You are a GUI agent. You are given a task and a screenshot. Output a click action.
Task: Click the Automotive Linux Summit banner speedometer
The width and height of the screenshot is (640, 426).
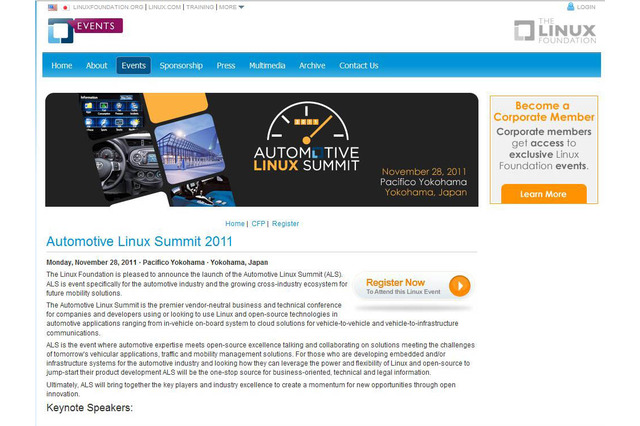(307, 122)
